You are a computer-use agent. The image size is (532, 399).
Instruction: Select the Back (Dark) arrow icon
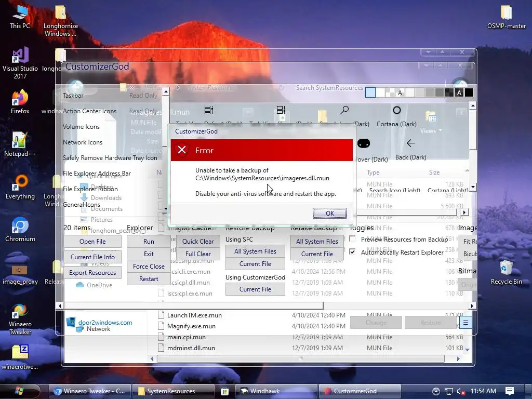pyautogui.click(x=410, y=143)
